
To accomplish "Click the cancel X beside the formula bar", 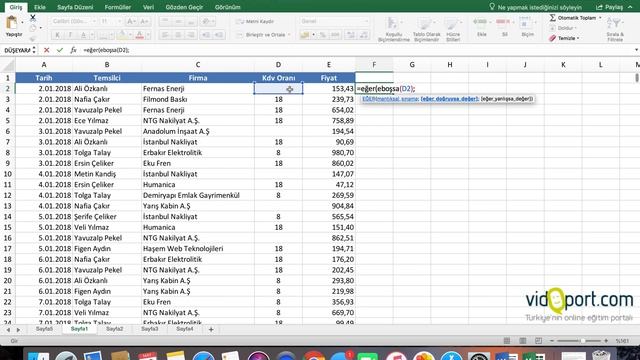I will (47, 50).
